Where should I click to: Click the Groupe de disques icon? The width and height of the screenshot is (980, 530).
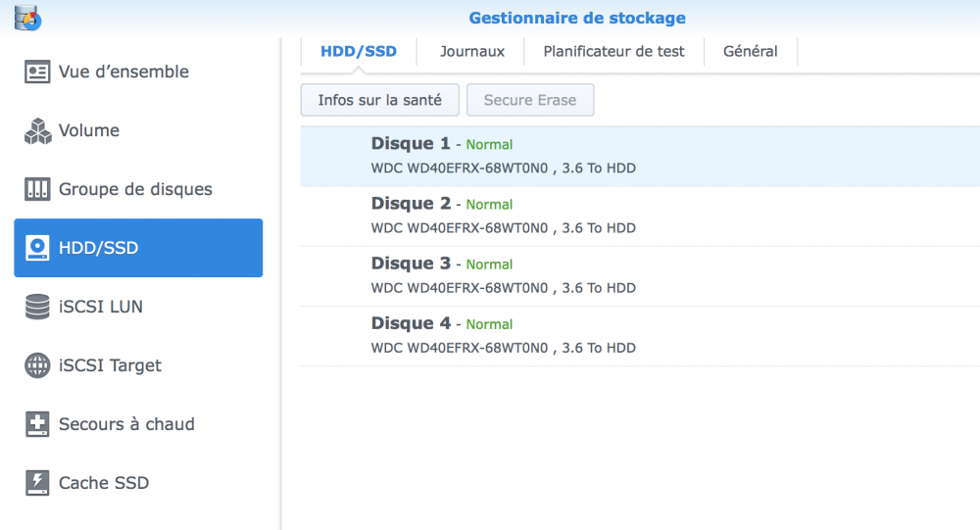coord(37,189)
